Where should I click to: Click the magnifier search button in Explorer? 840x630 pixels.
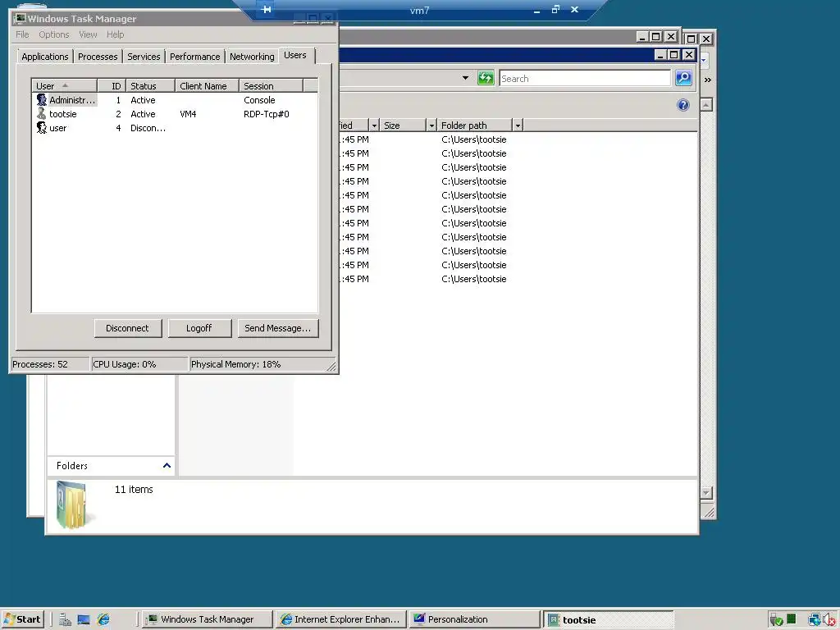683,78
